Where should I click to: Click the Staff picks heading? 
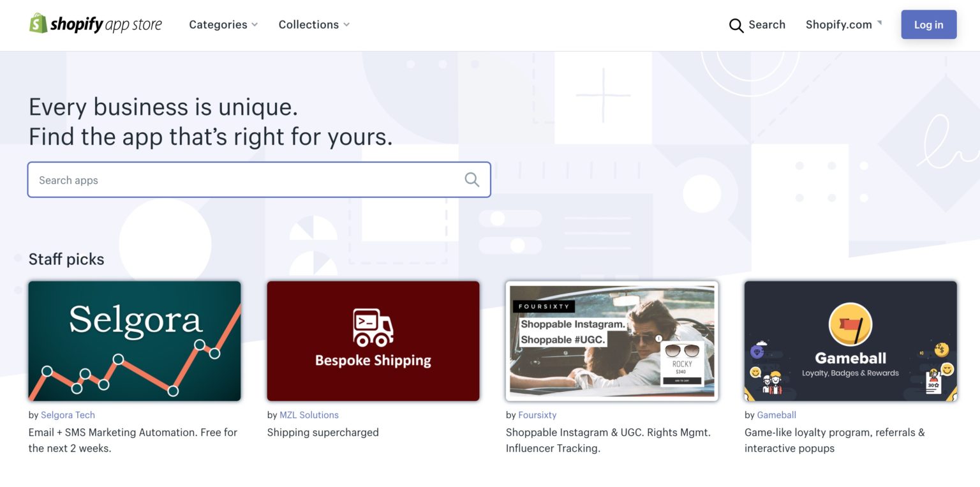click(x=66, y=259)
